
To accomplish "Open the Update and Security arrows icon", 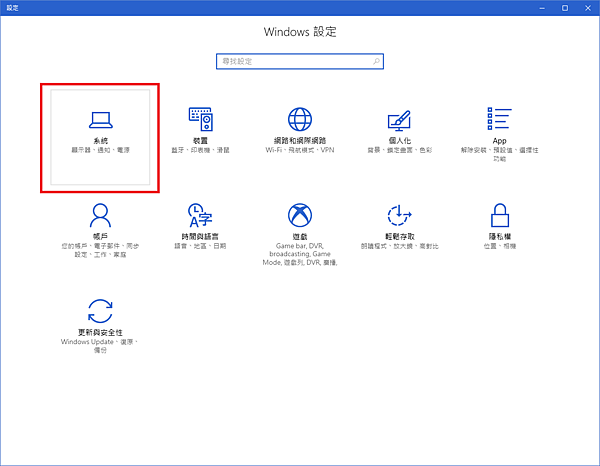I will (100, 311).
